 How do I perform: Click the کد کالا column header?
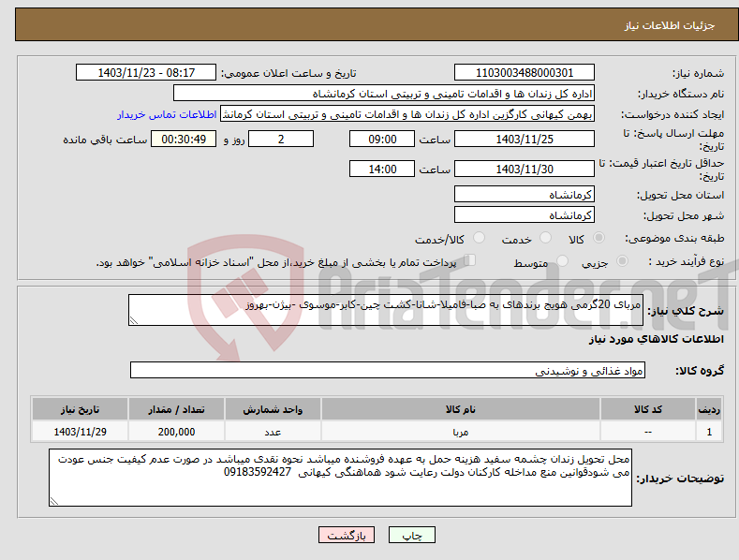648,409
